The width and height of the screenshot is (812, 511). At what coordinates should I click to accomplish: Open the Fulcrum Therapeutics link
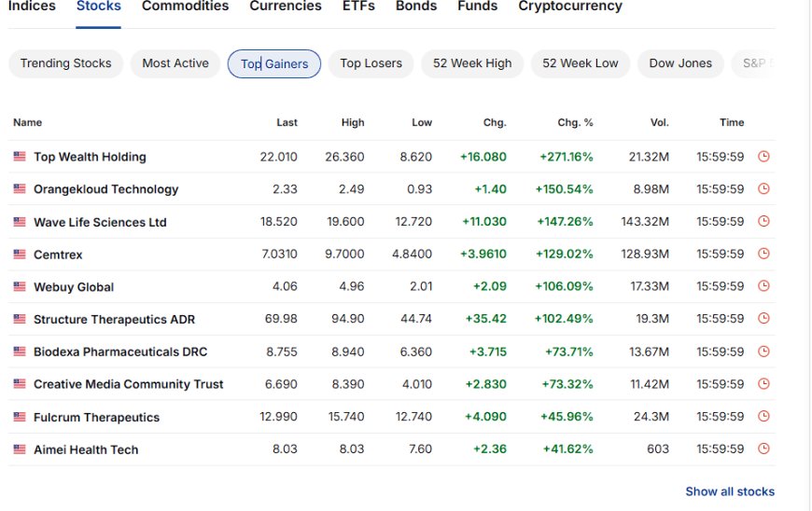[x=96, y=417]
